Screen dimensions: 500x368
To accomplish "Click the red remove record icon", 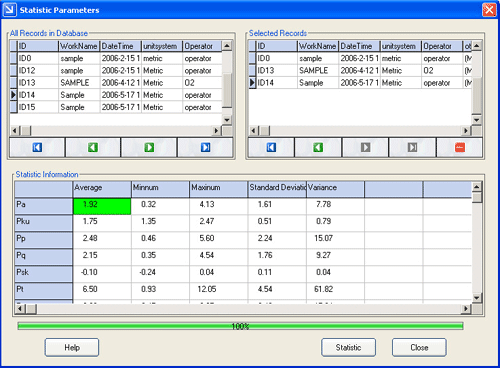I will click(x=460, y=147).
